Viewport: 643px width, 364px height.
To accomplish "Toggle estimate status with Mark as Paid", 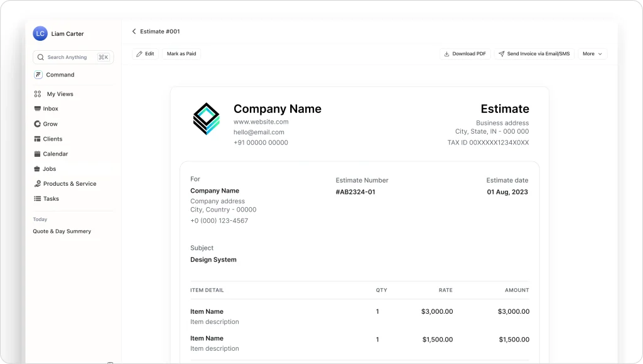I will tap(181, 54).
